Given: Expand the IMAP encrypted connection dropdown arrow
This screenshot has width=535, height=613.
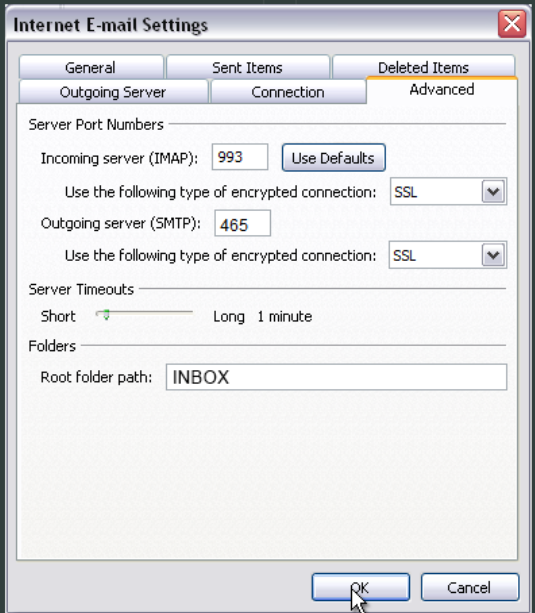Looking at the screenshot, I should click(x=493, y=192).
